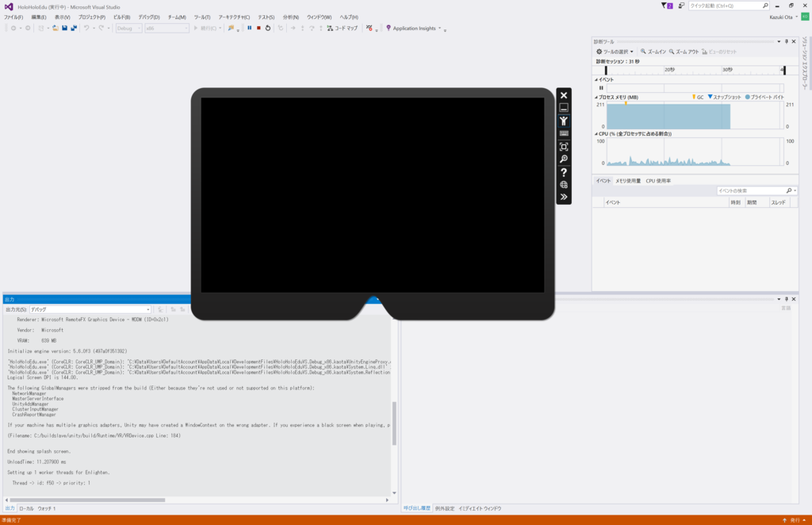The image size is (812, 525).
Task: Switch to the メモリ使用量 tab
Action: pyautogui.click(x=628, y=181)
